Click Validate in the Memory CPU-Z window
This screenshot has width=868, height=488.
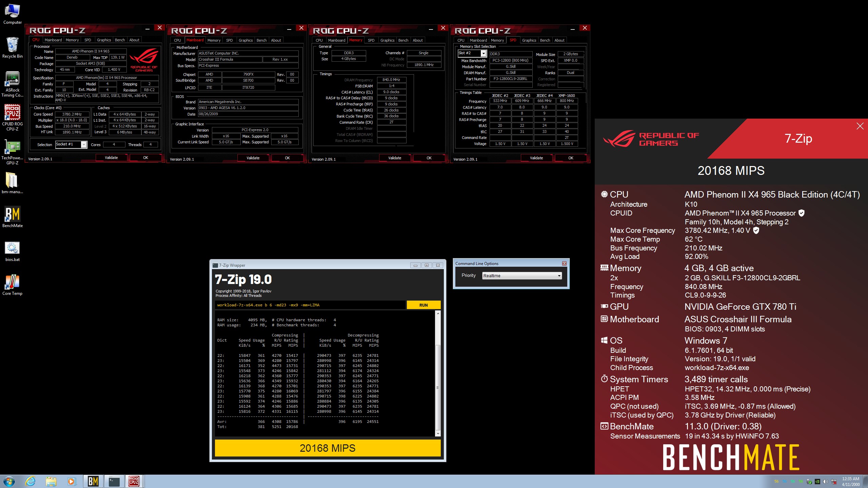(395, 158)
